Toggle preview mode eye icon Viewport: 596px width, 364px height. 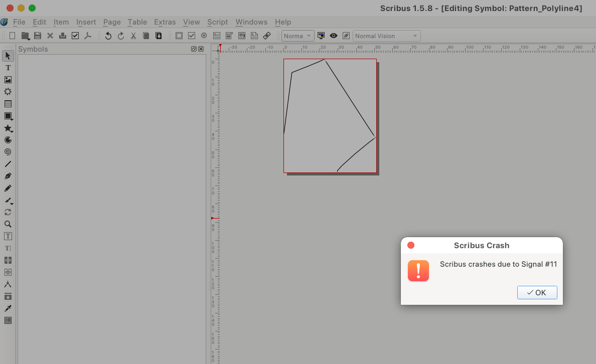tap(334, 36)
